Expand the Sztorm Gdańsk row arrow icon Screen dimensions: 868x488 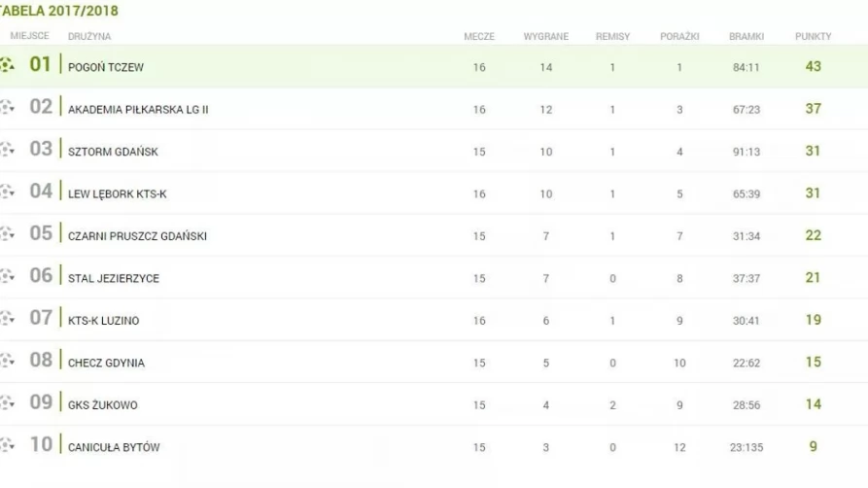tap(7, 150)
